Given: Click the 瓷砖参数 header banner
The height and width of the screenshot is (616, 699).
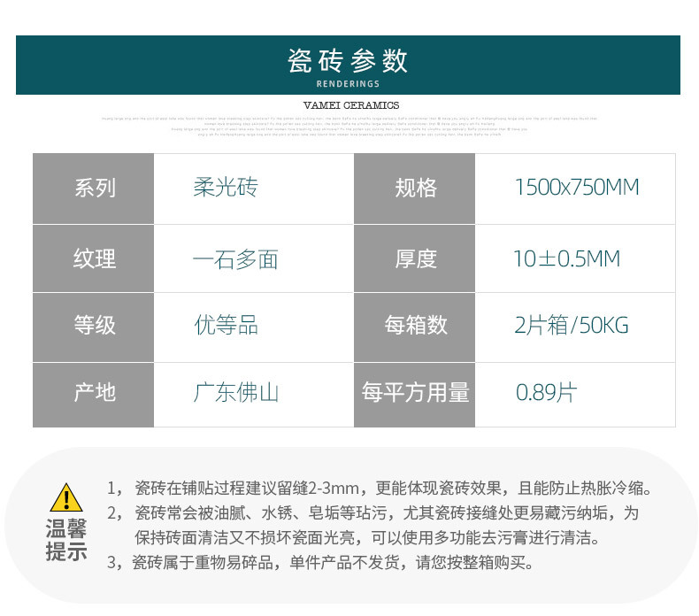Looking at the screenshot, I should pos(348,65).
